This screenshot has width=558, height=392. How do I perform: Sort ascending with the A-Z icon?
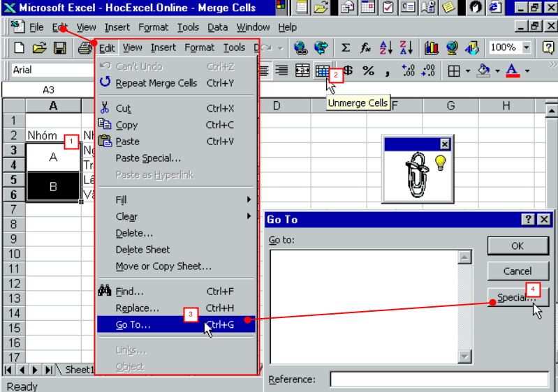pos(386,47)
